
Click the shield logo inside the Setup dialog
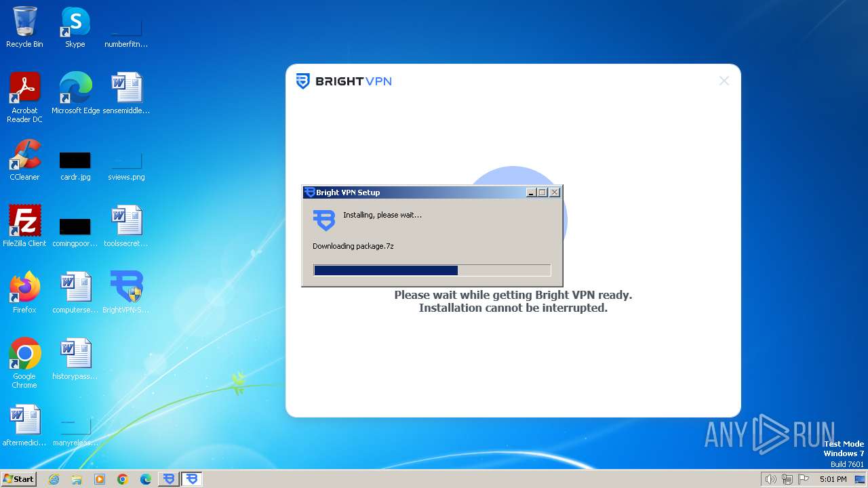[x=324, y=220]
